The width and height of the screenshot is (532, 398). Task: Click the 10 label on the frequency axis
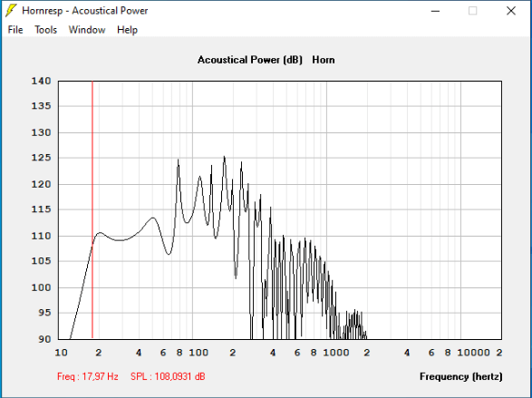coord(61,353)
